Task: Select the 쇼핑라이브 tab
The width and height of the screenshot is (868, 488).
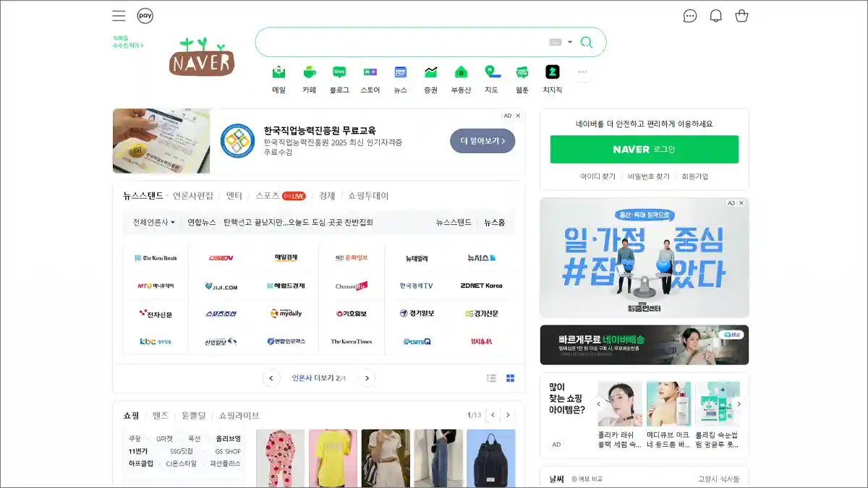Action: pyautogui.click(x=239, y=416)
